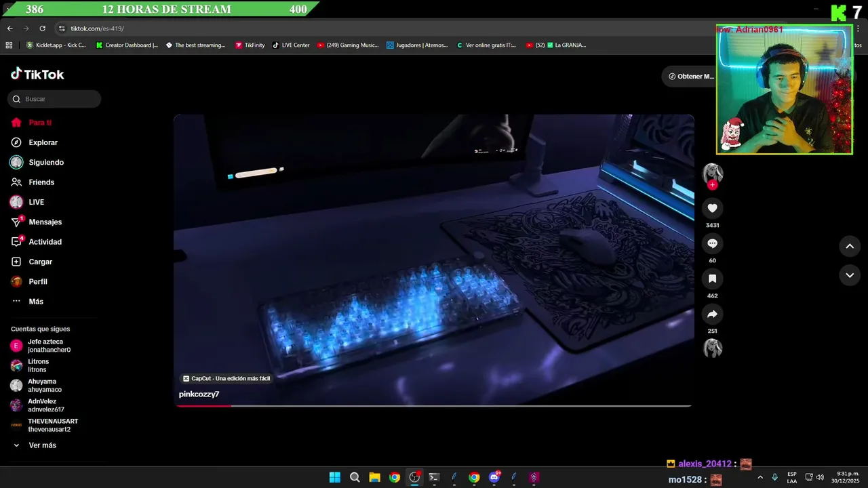Viewport: 868px width, 488px height.
Task: Open ESP LAA language switcher
Action: [792, 477]
